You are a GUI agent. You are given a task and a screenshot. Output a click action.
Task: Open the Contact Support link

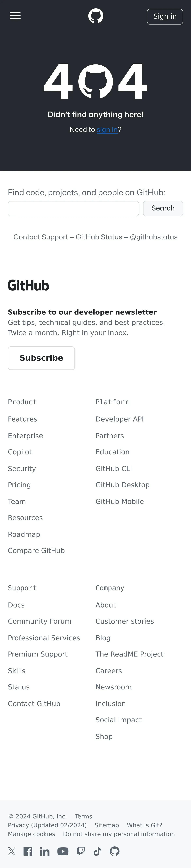tap(41, 237)
